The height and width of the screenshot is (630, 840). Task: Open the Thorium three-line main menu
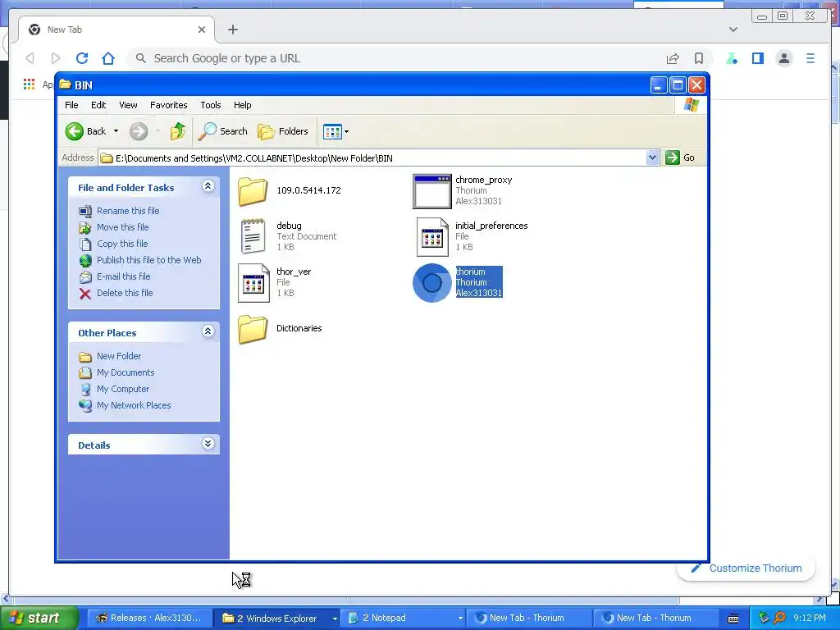click(x=810, y=58)
